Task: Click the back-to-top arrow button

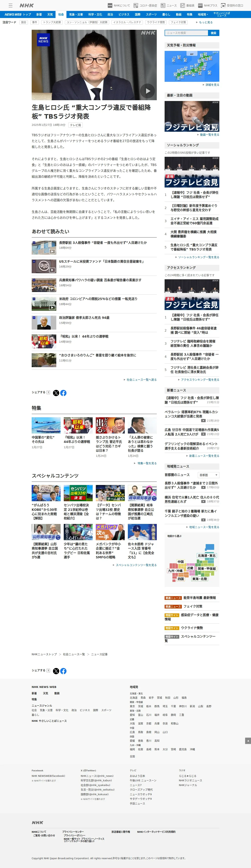Action: (248, 740)
